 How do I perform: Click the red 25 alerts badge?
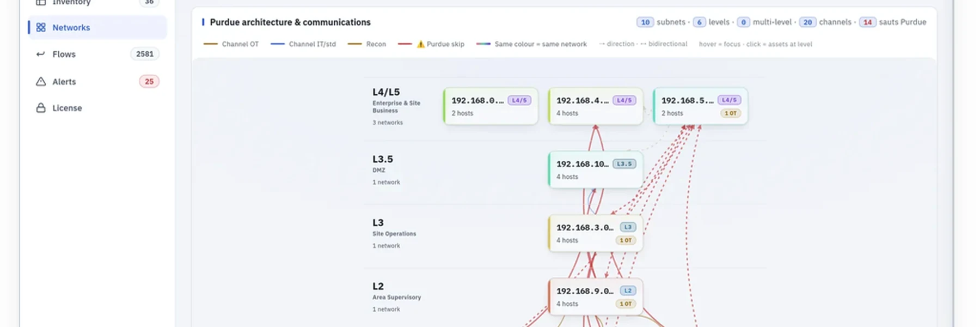149,81
